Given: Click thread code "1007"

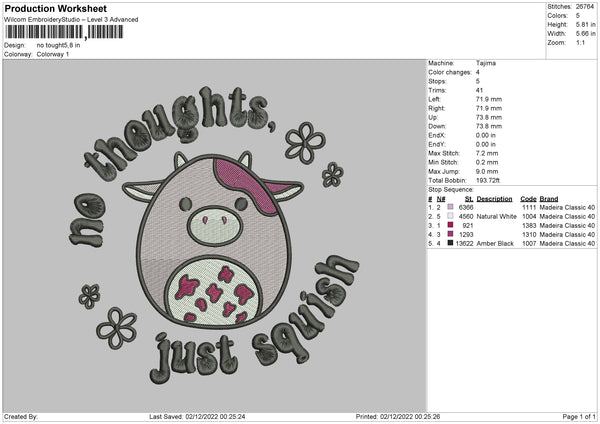Looking at the screenshot, I should point(529,243).
